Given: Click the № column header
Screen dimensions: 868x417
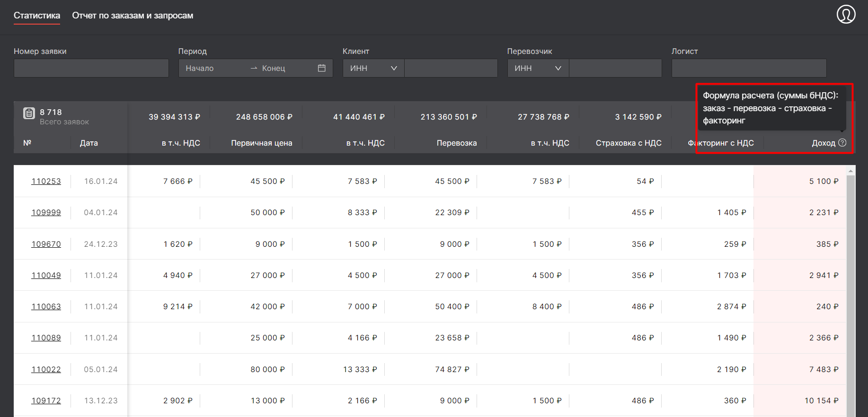Looking at the screenshot, I should (x=27, y=143).
